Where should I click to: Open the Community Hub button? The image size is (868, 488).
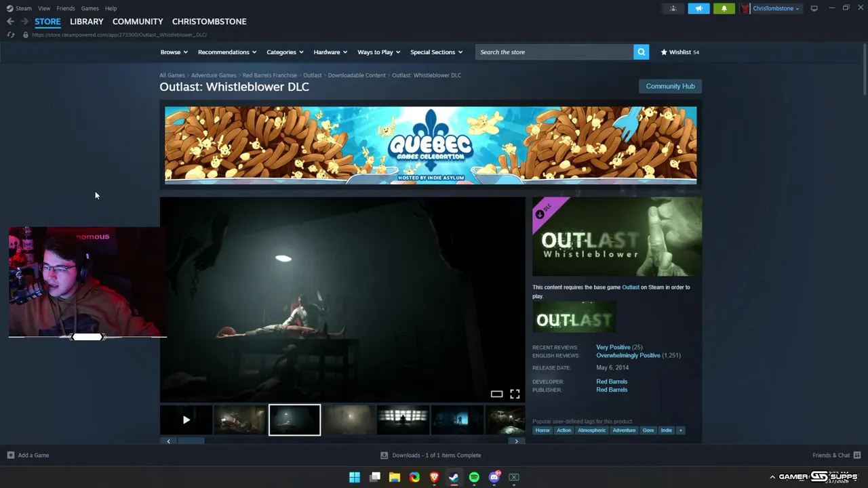point(670,86)
